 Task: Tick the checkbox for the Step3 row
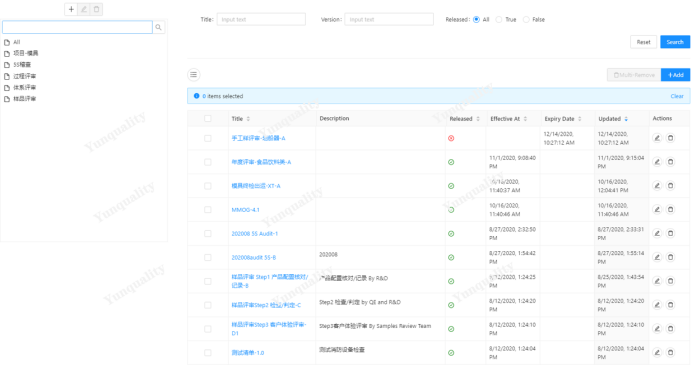208,329
